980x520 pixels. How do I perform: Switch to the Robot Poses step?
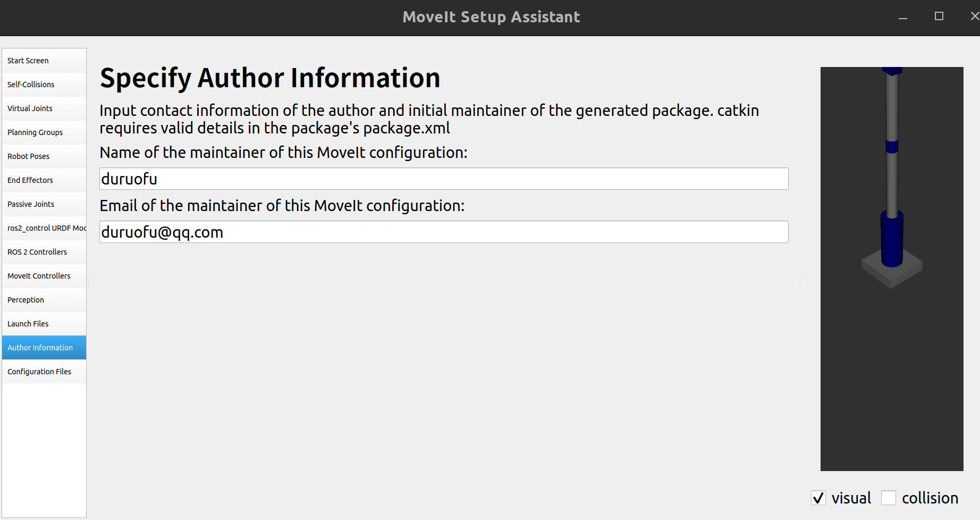click(x=44, y=156)
